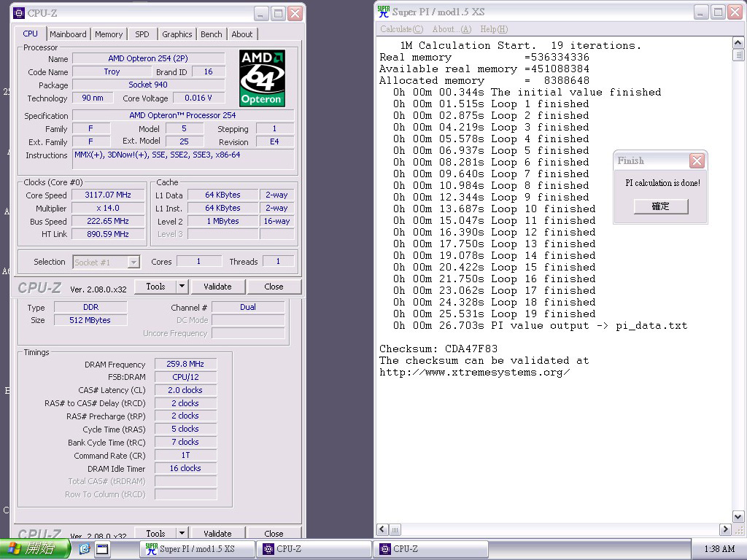Click the Super PI title bar icon
Screen dimensions: 747x560
tap(384, 12)
